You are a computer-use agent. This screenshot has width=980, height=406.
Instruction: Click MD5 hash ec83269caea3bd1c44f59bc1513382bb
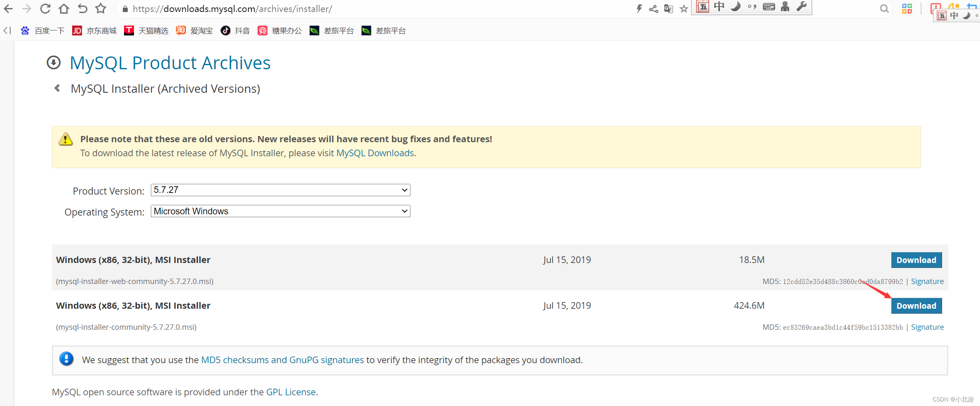point(843,327)
